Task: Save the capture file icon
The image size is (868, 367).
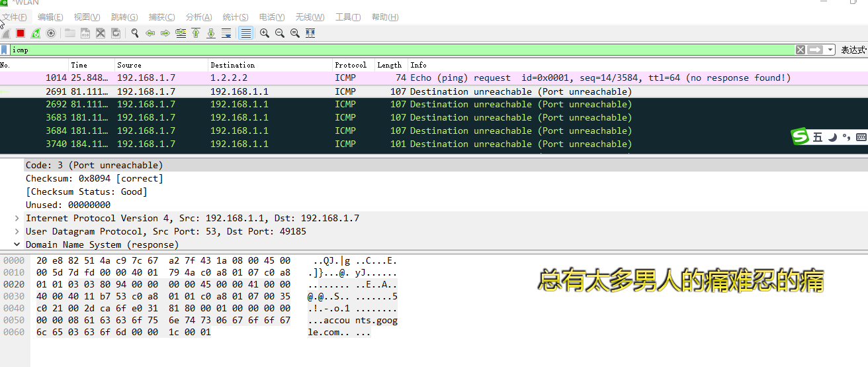Action: tap(85, 33)
